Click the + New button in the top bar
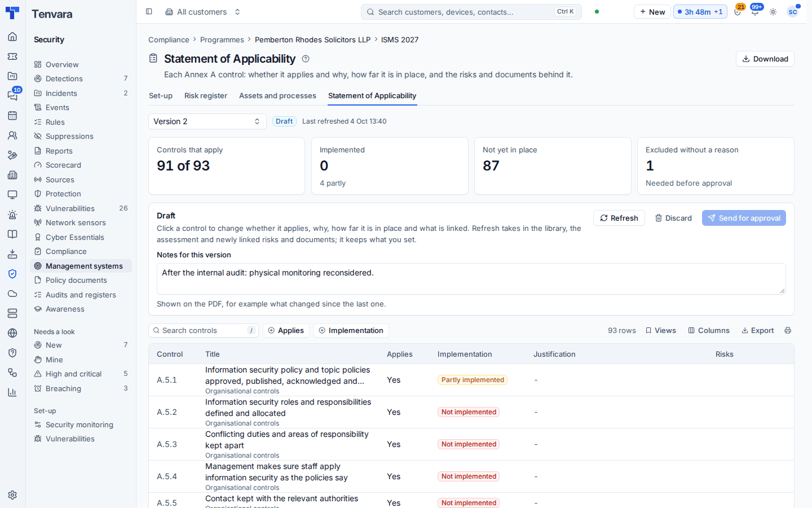812x508 pixels. tap(652, 12)
